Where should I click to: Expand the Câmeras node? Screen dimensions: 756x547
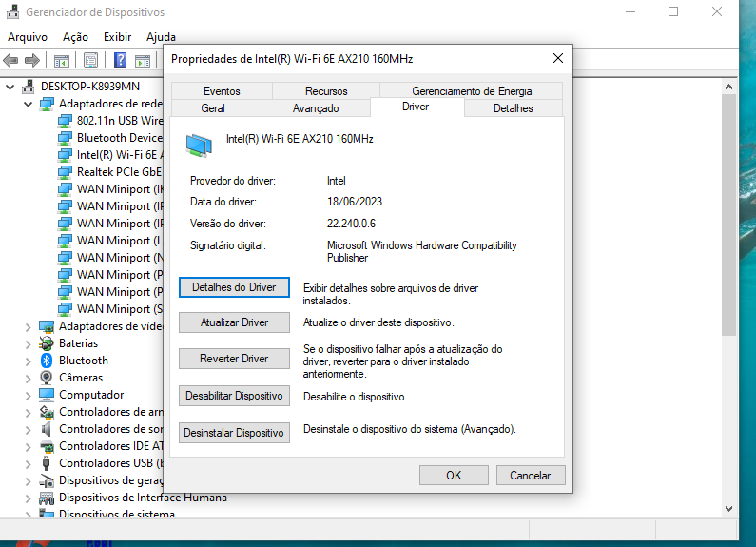[28, 379]
